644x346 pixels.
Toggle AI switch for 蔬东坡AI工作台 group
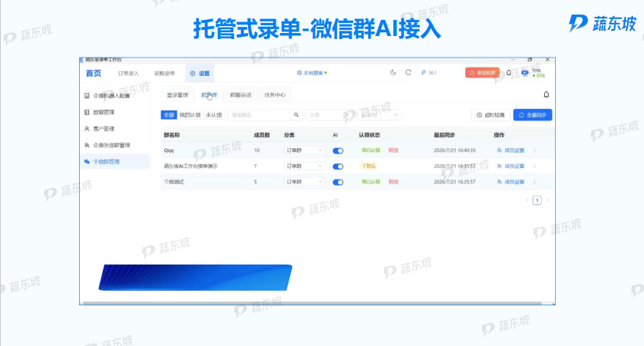point(338,166)
